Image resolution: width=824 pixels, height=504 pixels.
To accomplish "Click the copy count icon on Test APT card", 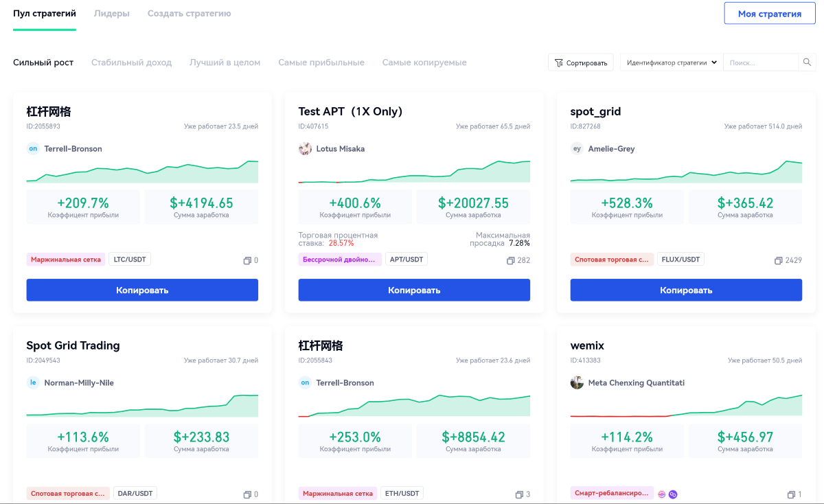I will click(510, 261).
